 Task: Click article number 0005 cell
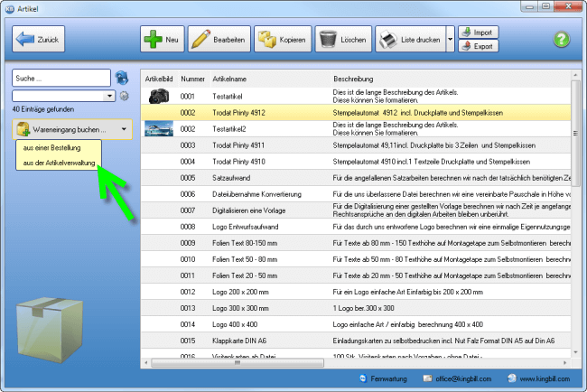coord(188,178)
